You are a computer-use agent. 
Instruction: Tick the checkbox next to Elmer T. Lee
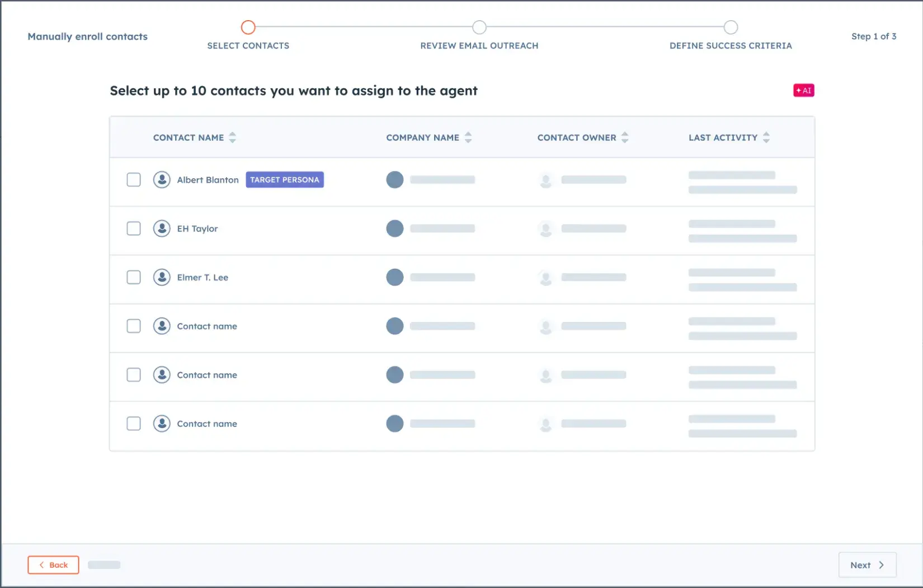click(x=134, y=277)
